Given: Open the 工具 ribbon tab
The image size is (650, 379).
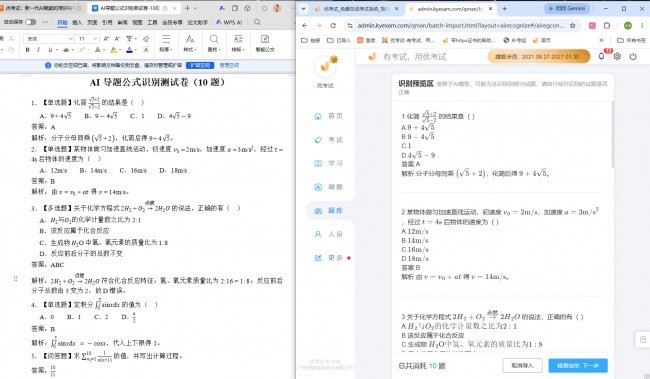Looking at the screenshot, I should coord(152,22).
